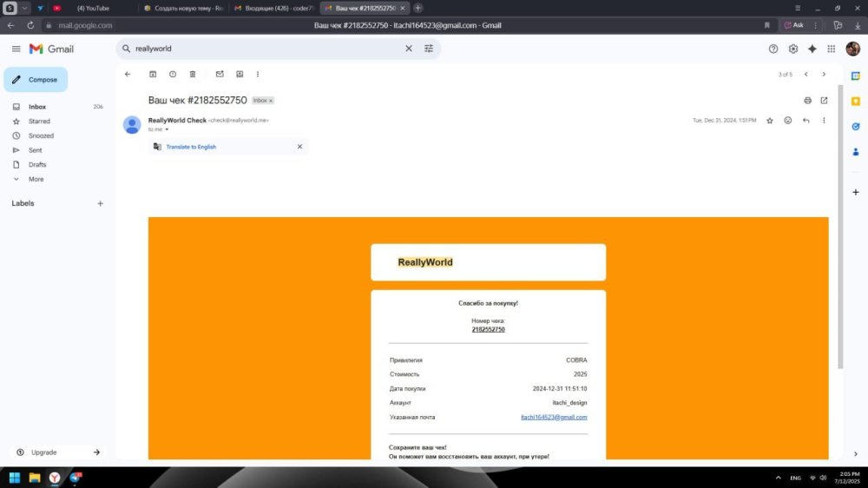
Task: Open Google Keep side panel
Action: (856, 102)
